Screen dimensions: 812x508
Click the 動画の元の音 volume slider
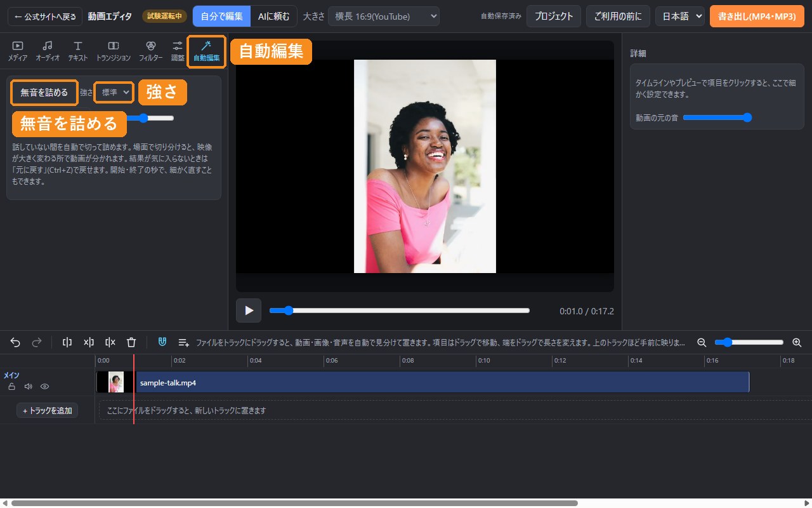point(717,117)
